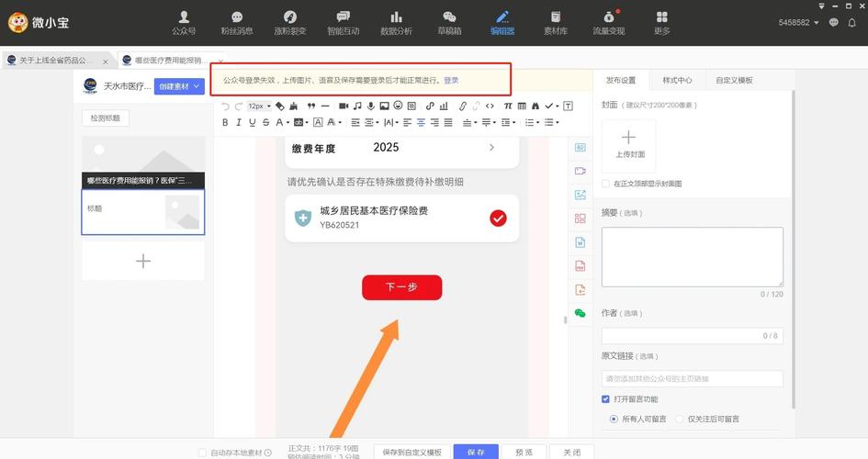Select the clear formatting eraser tool
Screen dimensions: 868x459
coord(280,106)
